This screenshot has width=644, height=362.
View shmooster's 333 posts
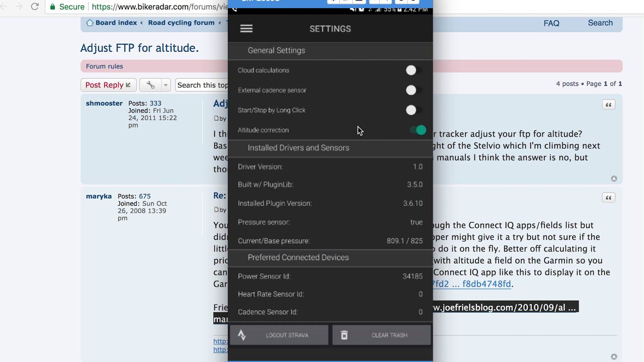click(x=155, y=103)
